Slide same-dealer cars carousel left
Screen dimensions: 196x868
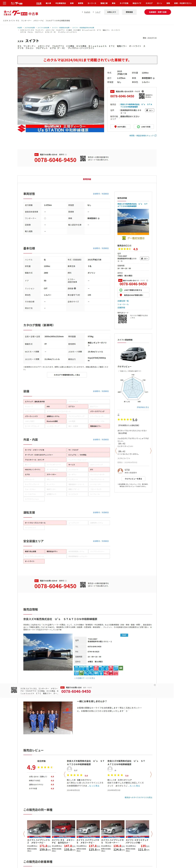pyautogui.click(x=24, y=834)
